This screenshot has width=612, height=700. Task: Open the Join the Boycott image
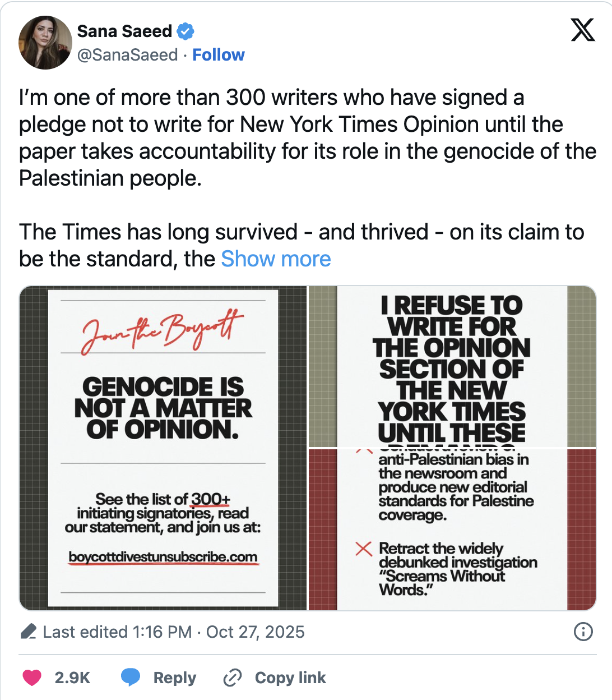[x=163, y=448]
